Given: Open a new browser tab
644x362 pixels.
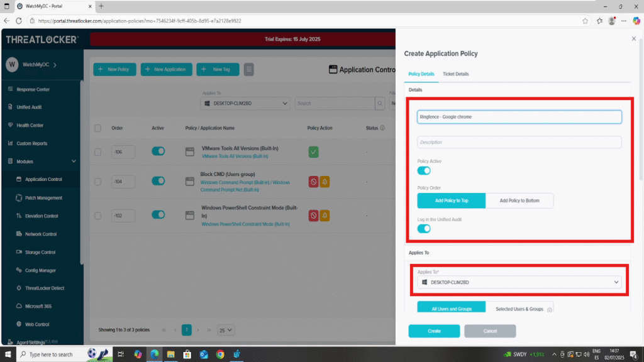Looking at the screenshot, I should [101, 6].
